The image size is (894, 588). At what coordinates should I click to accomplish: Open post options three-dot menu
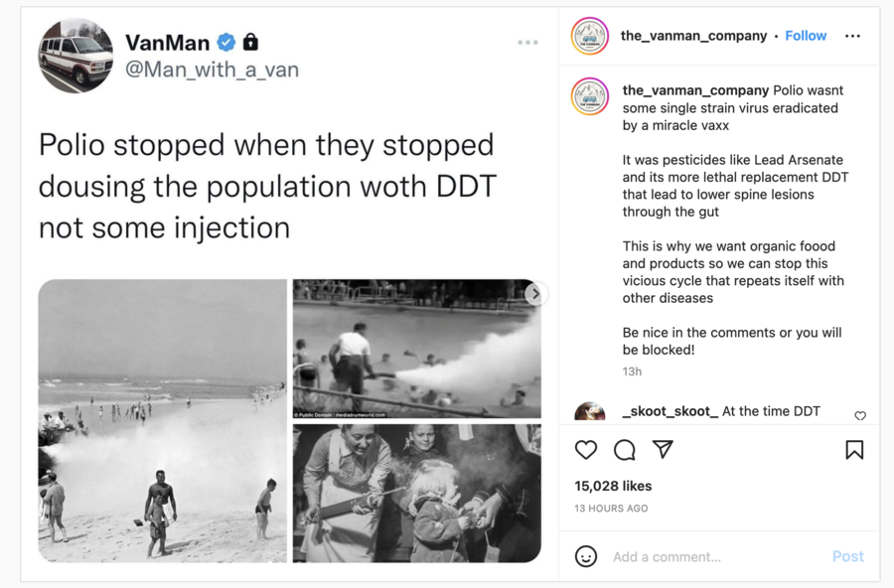pyautogui.click(x=852, y=36)
